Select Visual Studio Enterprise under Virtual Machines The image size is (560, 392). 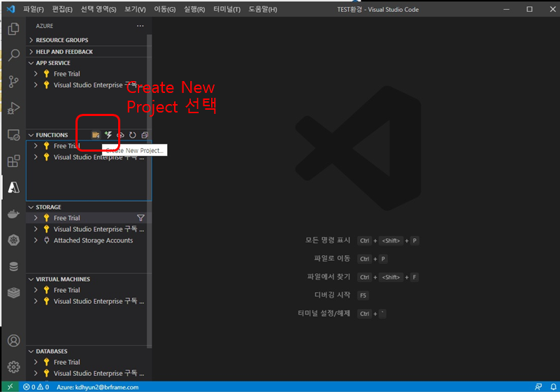tap(89, 301)
